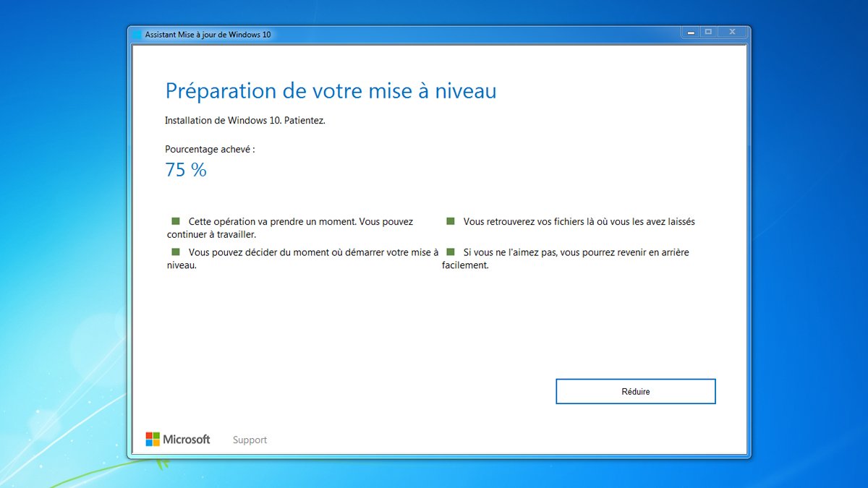The width and height of the screenshot is (868, 488).
Task: Click the "Assistant Mise à jour" title bar text
Action: point(208,34)
